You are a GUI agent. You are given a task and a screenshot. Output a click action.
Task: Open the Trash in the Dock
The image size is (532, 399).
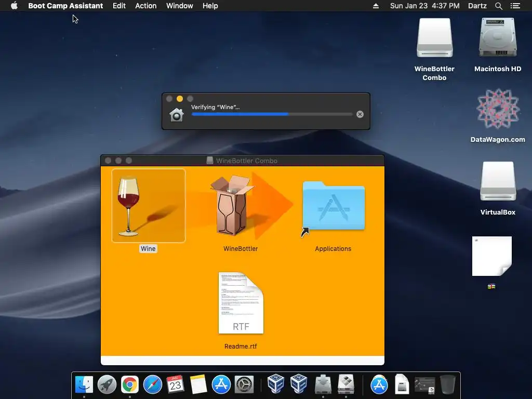pyautogui.click(x=447, y=384)
